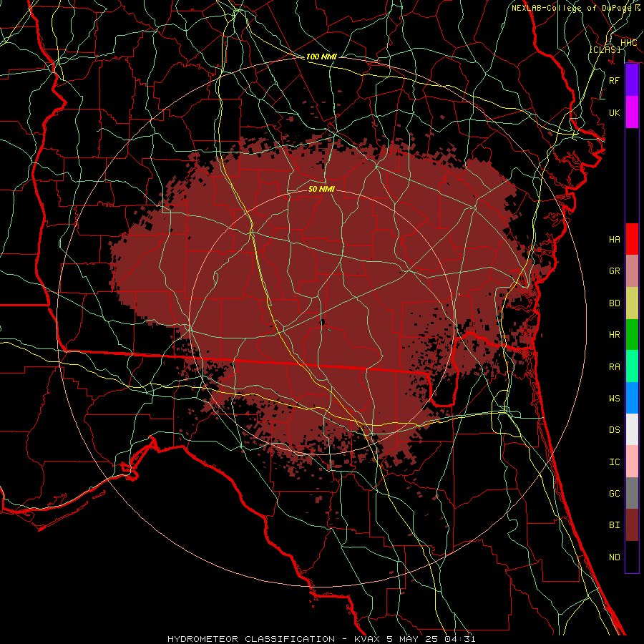Click the BI dark red legend swatch
This screenshot has width=644, height=644.
click(x=632, y=525)
